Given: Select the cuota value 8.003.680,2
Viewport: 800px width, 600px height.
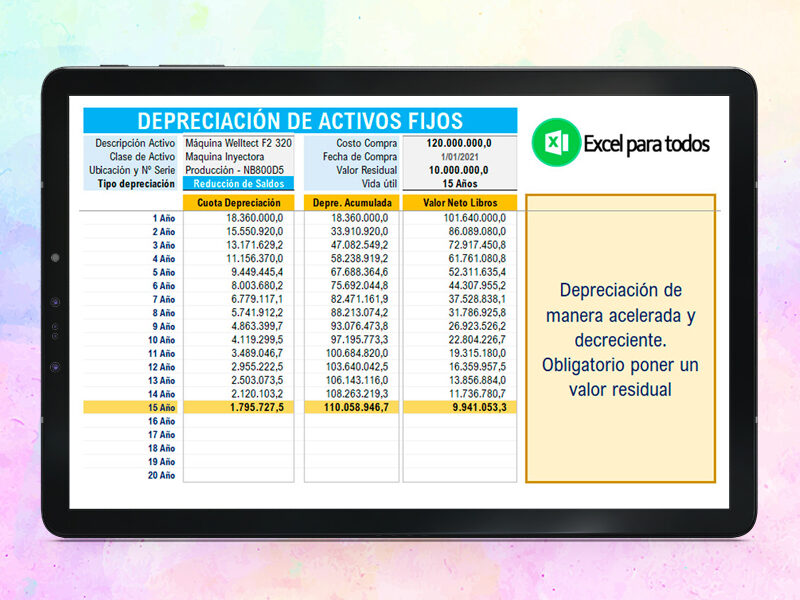Looking at the screenshot, I should point(257,286).
